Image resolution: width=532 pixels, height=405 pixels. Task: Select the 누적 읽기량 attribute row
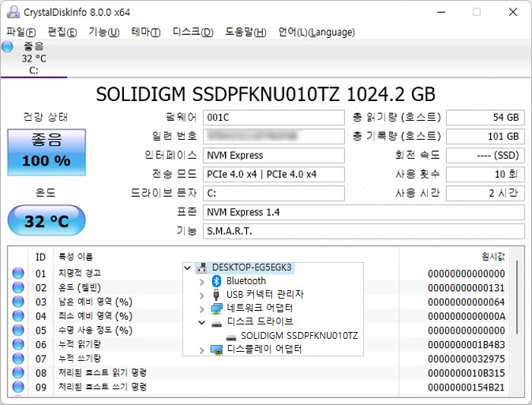click(258, 344)
